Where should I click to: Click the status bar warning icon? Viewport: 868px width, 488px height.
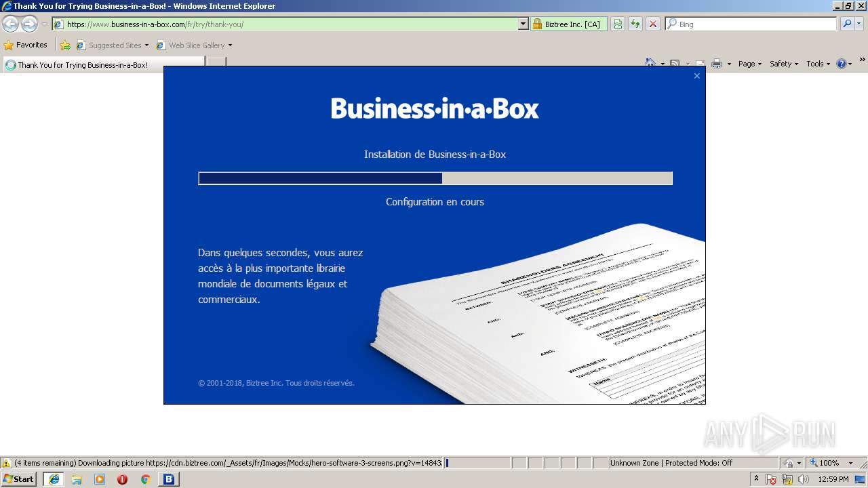pos(7,463)
